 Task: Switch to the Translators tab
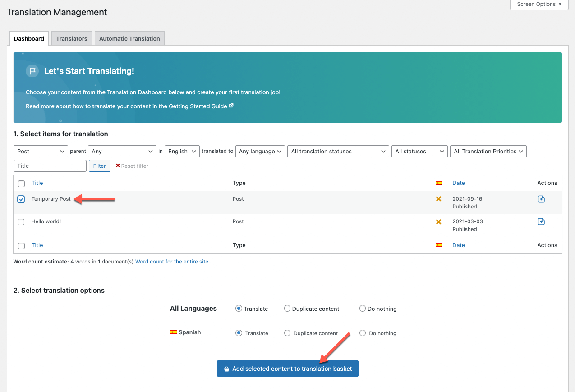(x=71, y=38)
